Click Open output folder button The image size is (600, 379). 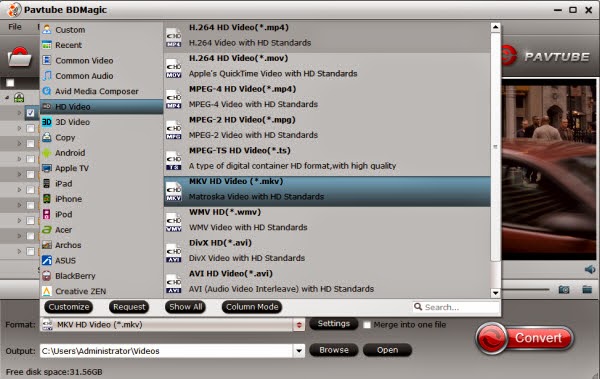point(387,350)
